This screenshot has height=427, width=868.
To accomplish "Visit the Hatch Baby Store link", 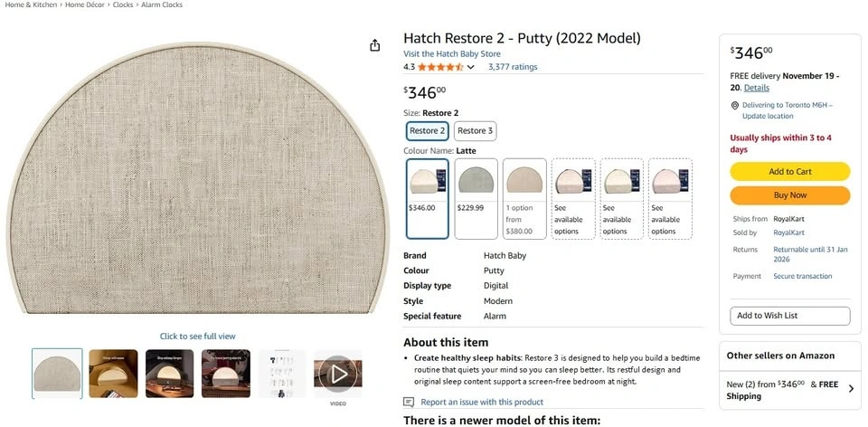I will click(454, 53).
